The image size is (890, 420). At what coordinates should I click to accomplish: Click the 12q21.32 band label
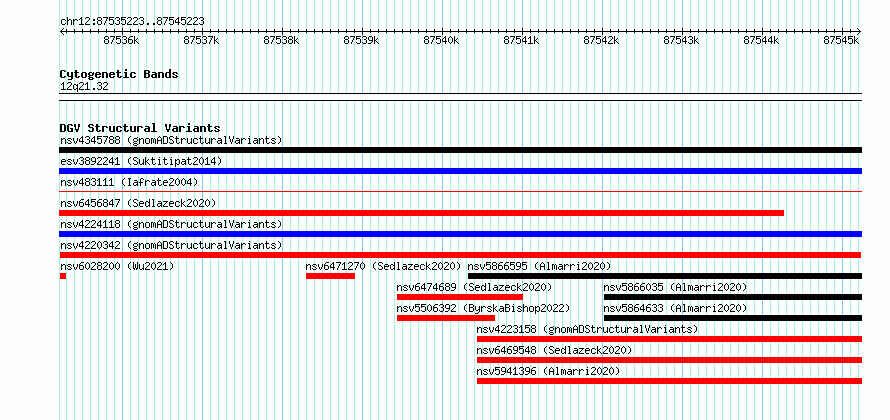(x=84, y=87)
